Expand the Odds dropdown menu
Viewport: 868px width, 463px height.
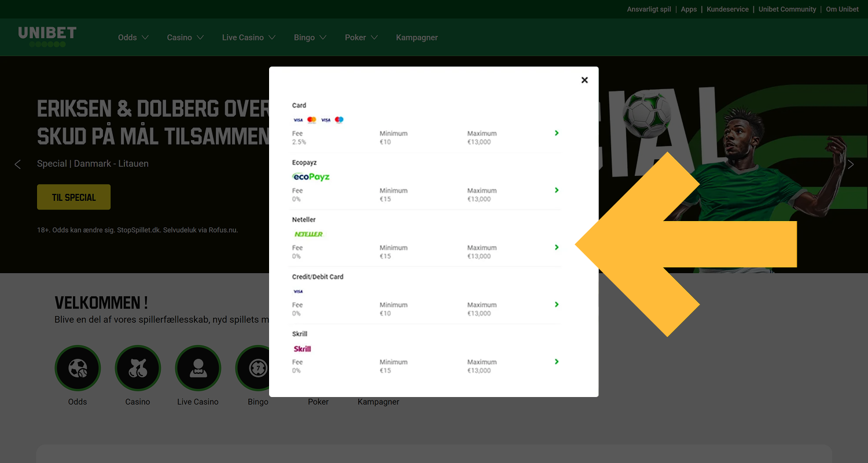tap(133, 38)
